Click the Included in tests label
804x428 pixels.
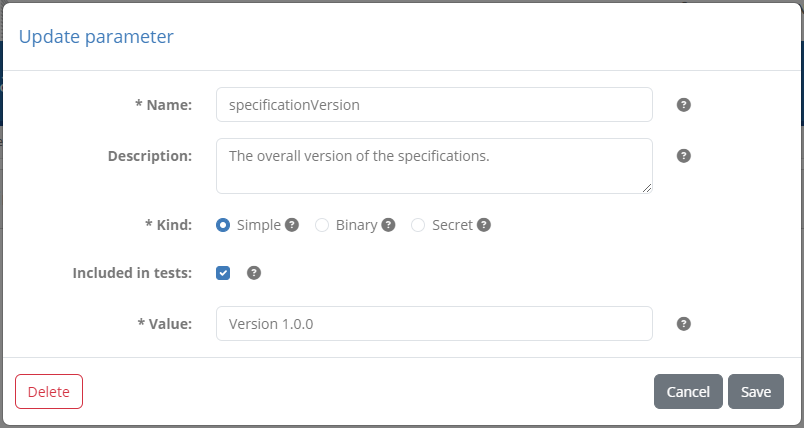point(132,273)
